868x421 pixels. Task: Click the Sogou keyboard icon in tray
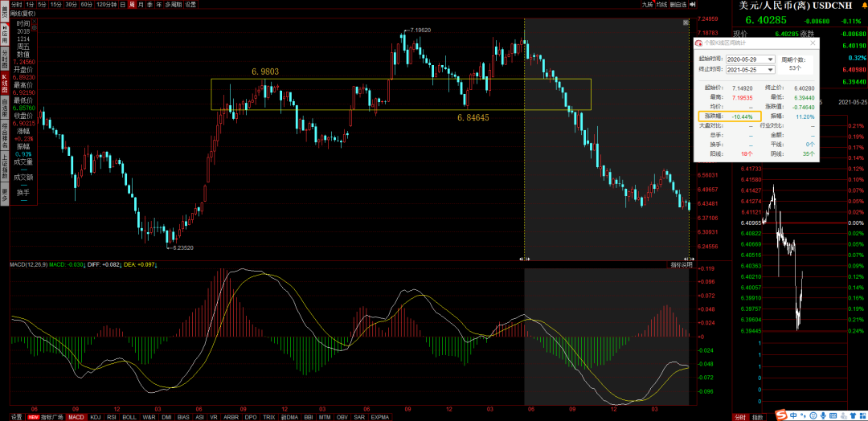833,415
